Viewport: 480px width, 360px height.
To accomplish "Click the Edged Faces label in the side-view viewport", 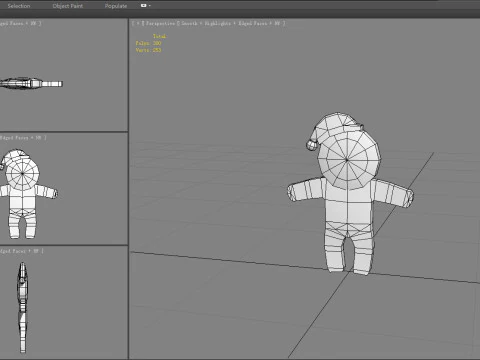I will [13, 251].
